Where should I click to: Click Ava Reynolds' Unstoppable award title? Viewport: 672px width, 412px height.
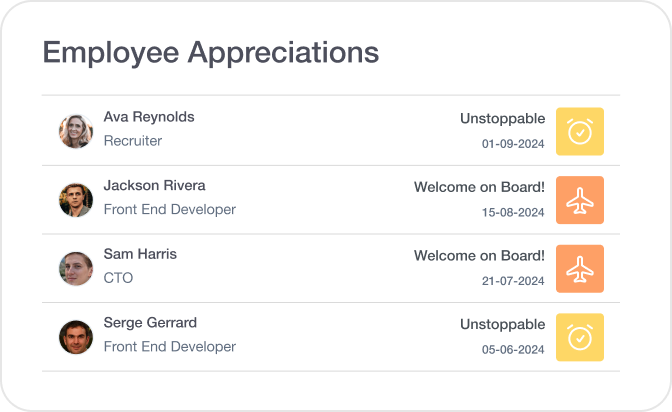point(502,118)
